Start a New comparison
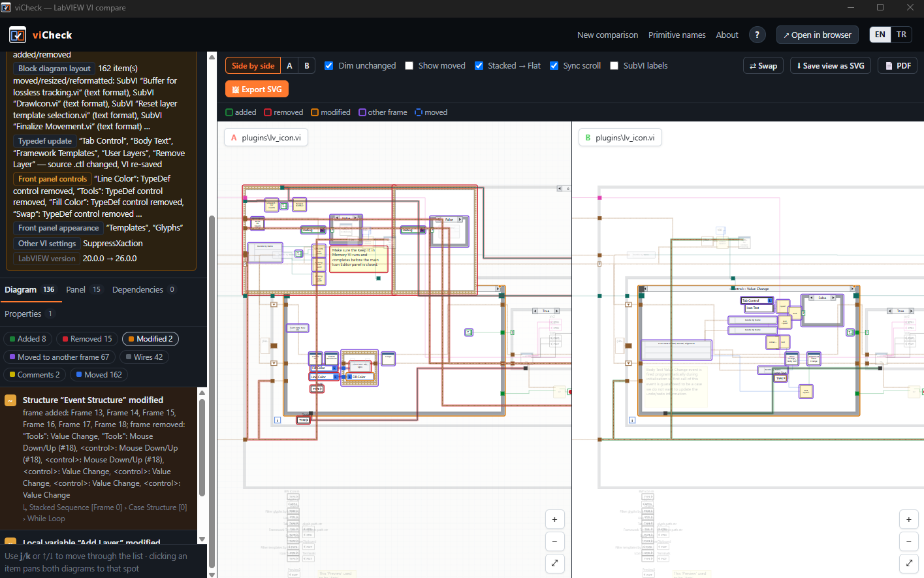The image size is (924, 578). click(x=607, y=35)
